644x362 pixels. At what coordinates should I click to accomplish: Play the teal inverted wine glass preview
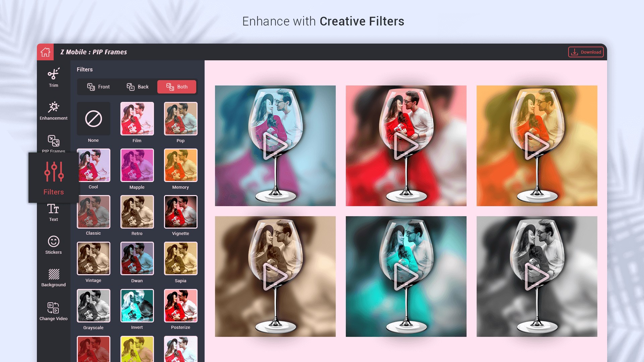tap(406, 277)
